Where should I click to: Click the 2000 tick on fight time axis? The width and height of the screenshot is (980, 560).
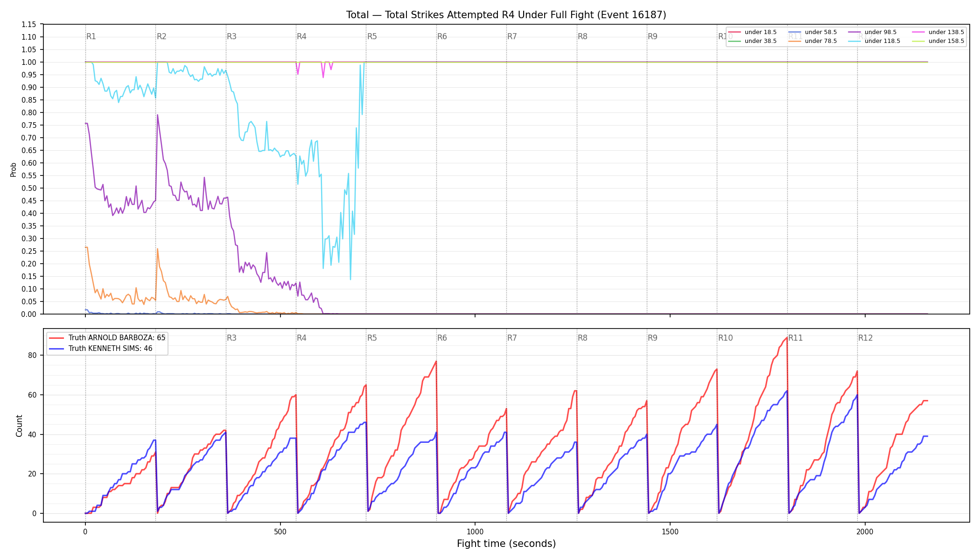[x=865, y=532]
